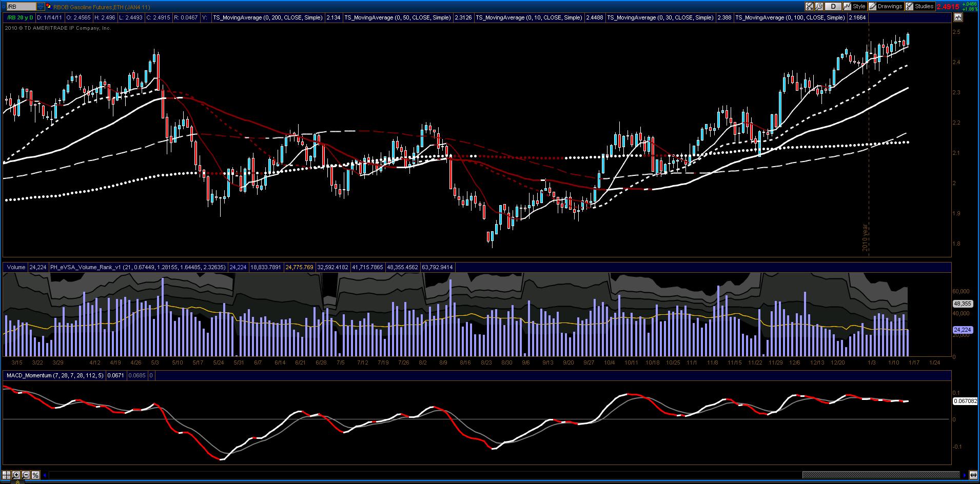This screenshot has width=980, height=484.
Task: Open the Studies menu
Action: [919, 7]
